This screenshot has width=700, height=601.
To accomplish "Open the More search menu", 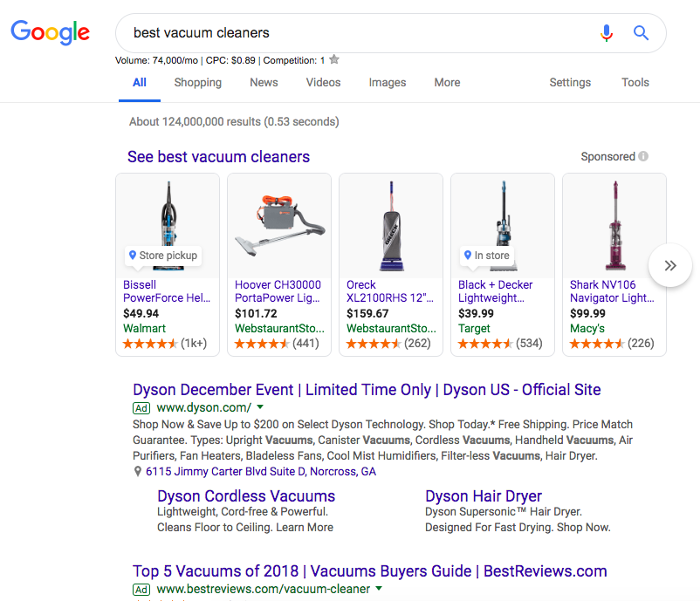I will click(x=447, y=83).
